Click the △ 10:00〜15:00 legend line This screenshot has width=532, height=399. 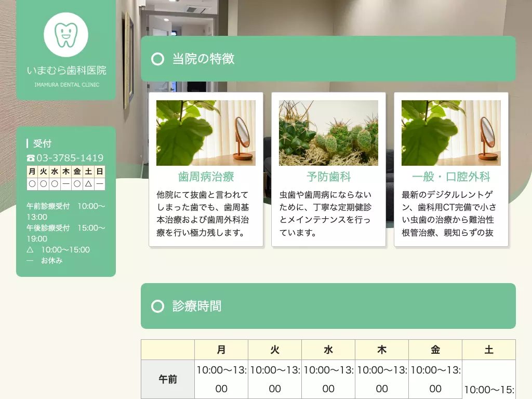[x=58, y=250]
